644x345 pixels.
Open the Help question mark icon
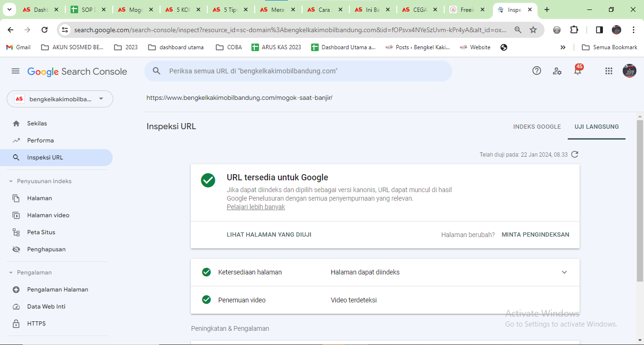click(x=537, y=71)
